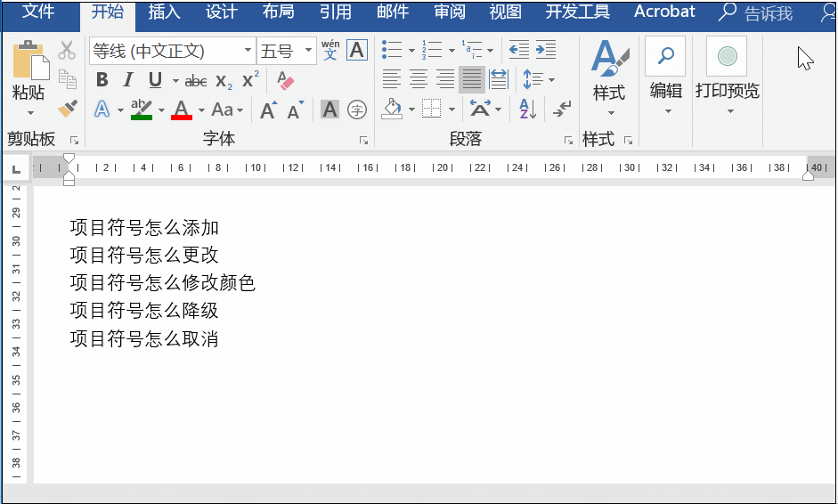
Task: Open the font size dropdown 五号
Action: click(x=308, y=50)
